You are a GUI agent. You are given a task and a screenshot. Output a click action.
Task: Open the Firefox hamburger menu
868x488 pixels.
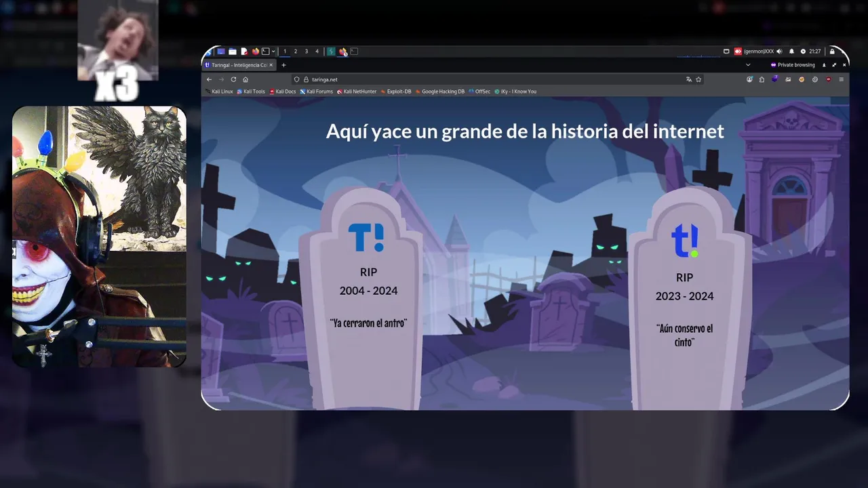(x=842, y=79)
